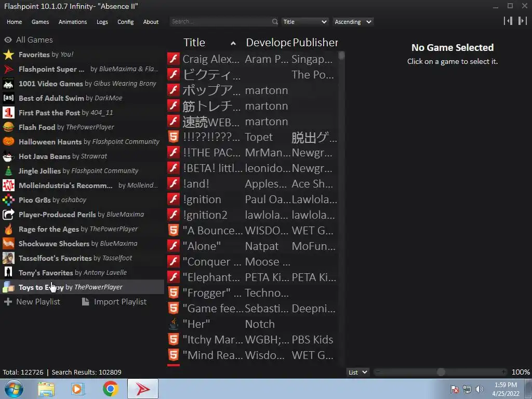Image resolution: width=532 pixels, height=399 pixels.
Task: Open the Logs tab
Action: tap(102, 22)
